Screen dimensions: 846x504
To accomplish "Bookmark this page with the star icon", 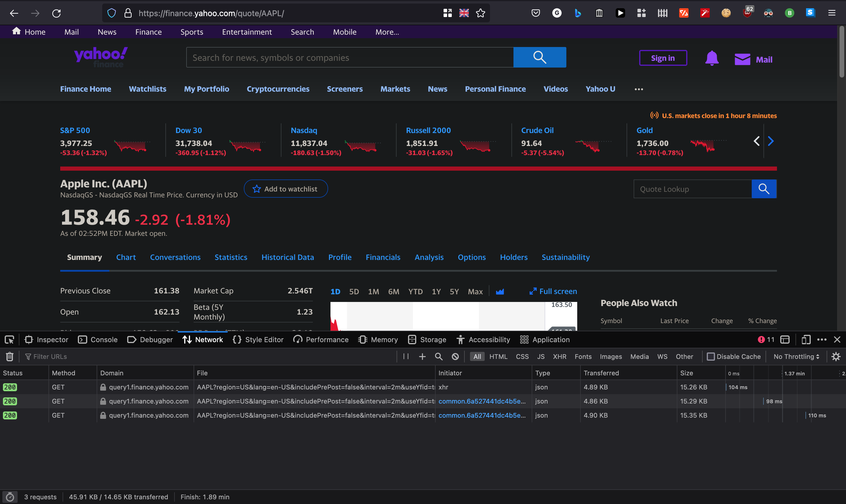I will tap(480, 13).
